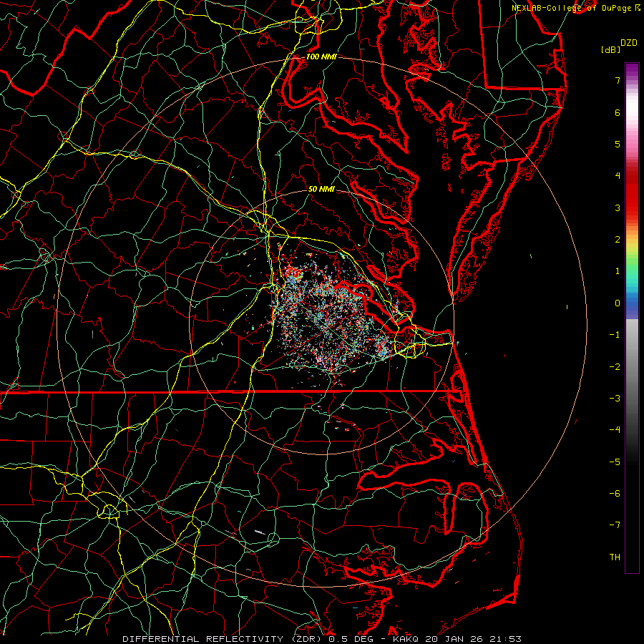Pick the gray band near -2 dB
Screen dimensions: 644x644
point(632,367)
